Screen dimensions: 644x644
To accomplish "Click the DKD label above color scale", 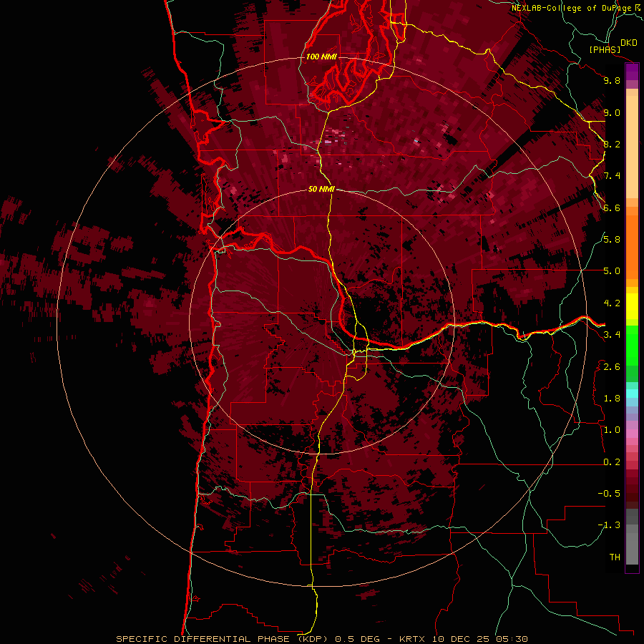I will pos(629,43).
